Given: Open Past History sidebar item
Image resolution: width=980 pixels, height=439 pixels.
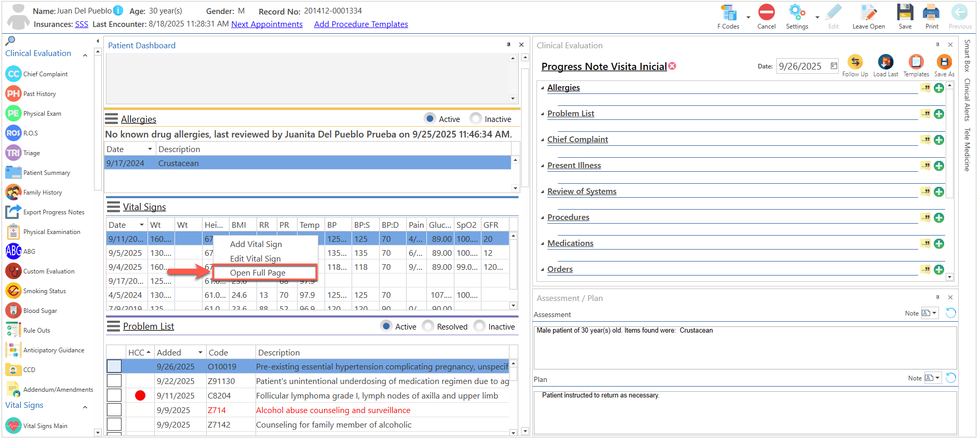Looking at the screenshot, I should click(x=31, y=94).
